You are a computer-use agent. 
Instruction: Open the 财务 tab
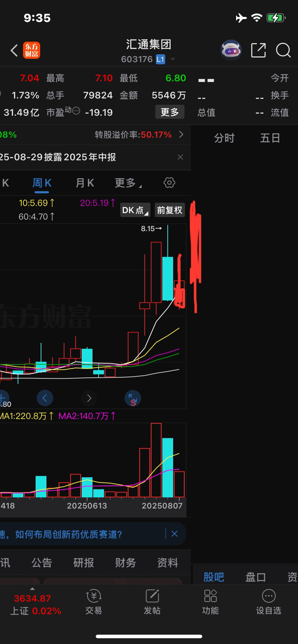(x=125, y=563)
